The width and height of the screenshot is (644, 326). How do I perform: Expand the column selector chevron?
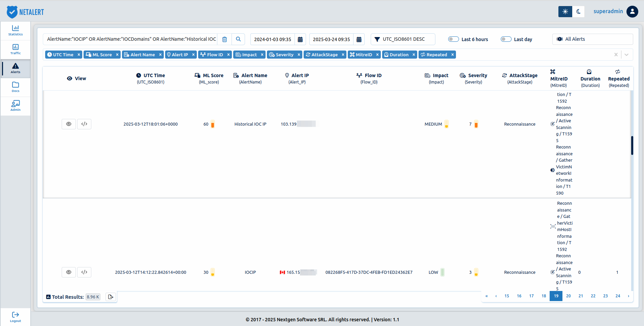click(x=626, y=55)
